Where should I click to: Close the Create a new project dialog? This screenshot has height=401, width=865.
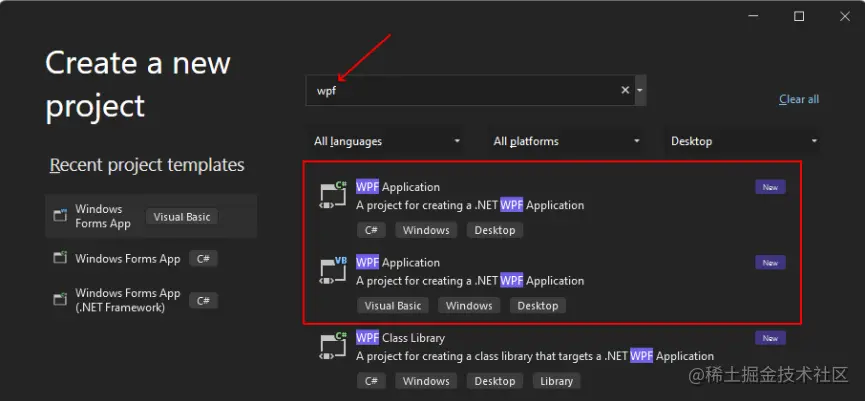pos(845,17)
